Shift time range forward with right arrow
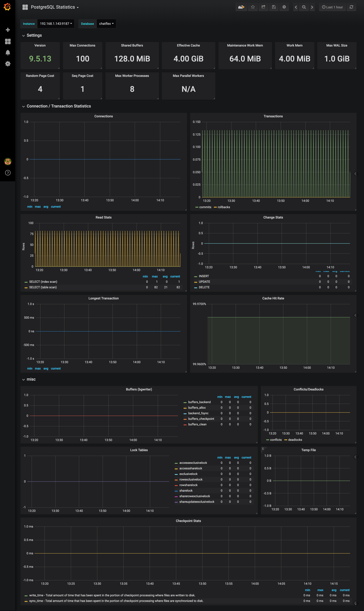This screenshot has height=611, width=364. pos(312,7)
